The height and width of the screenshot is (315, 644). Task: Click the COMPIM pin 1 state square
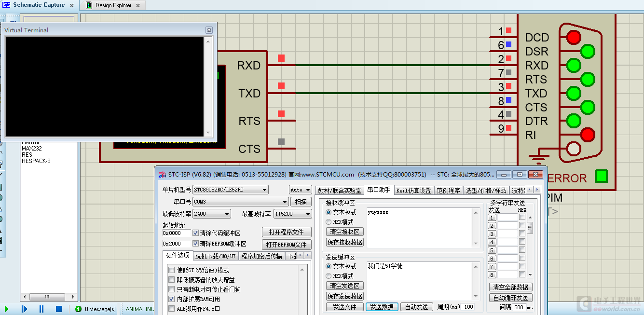coord(508,30)
